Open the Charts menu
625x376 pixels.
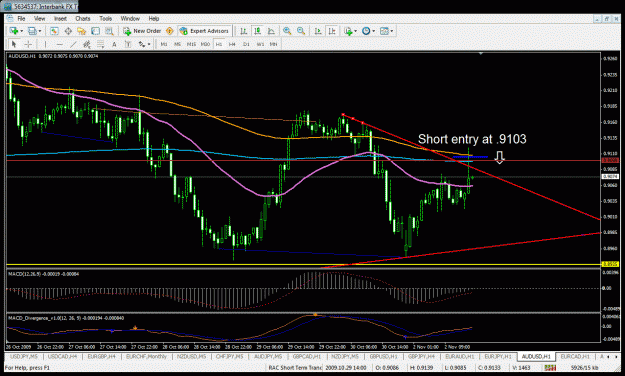pos(83,18)
